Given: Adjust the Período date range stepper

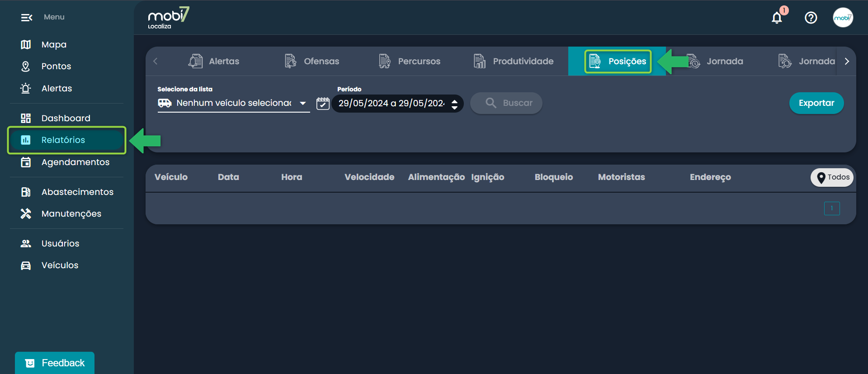Looking at the screenshot, I should click(x=454, y=104).
